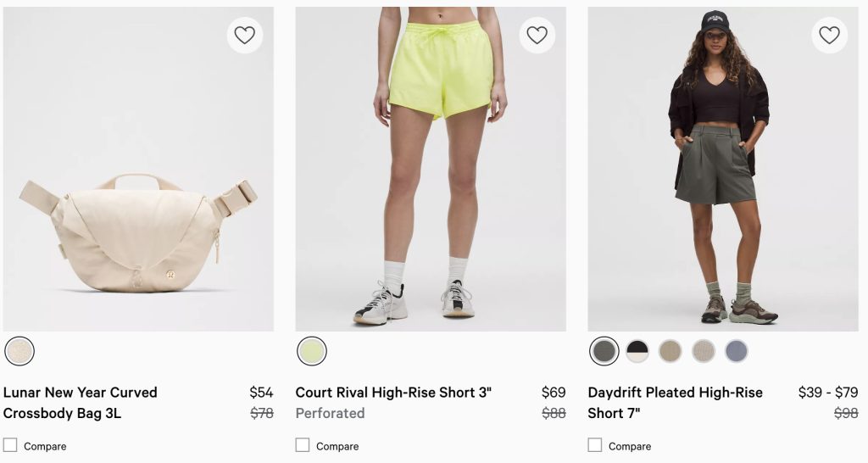Tick Compare checkbox for Daydrift Pleated Short
868x463 pixels.
point(595,445)
